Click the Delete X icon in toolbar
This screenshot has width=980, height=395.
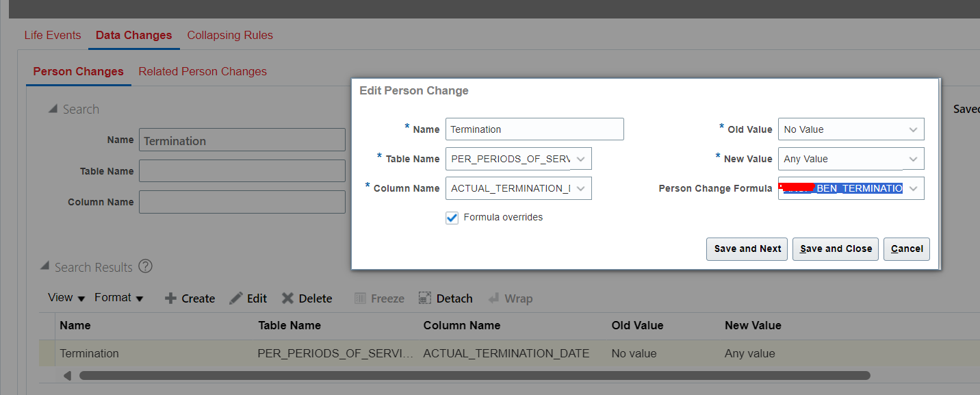288,298
